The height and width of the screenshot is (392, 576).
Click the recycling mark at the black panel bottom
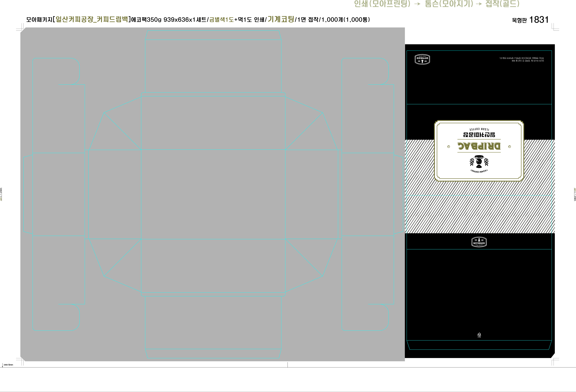click(x=479, y=335)
